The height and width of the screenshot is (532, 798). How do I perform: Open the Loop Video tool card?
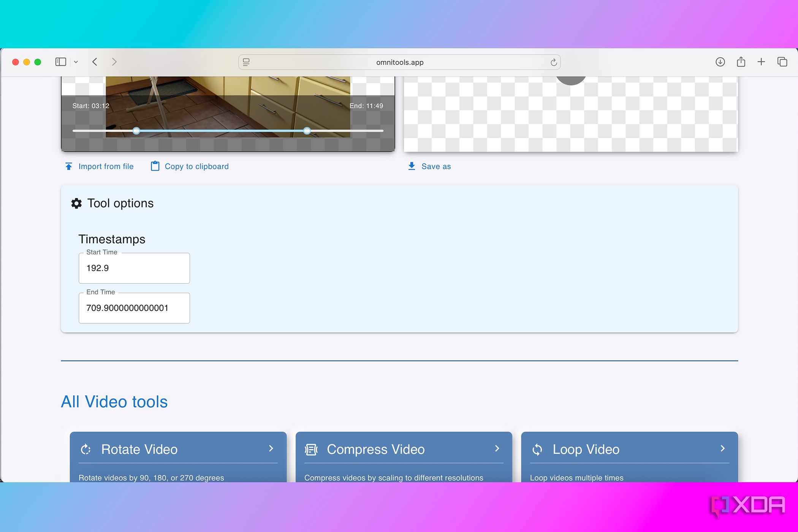coord(630,457)
